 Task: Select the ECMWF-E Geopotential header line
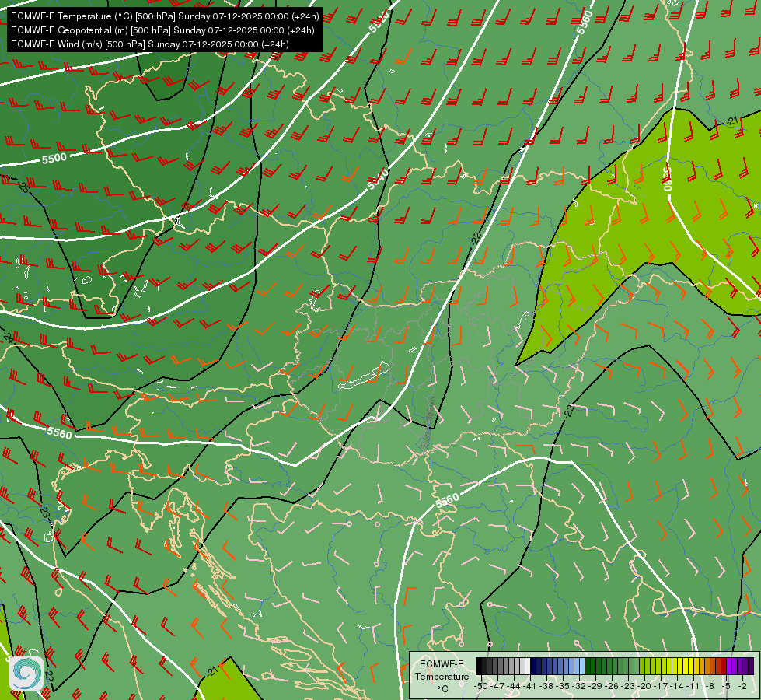click(162, 30)
